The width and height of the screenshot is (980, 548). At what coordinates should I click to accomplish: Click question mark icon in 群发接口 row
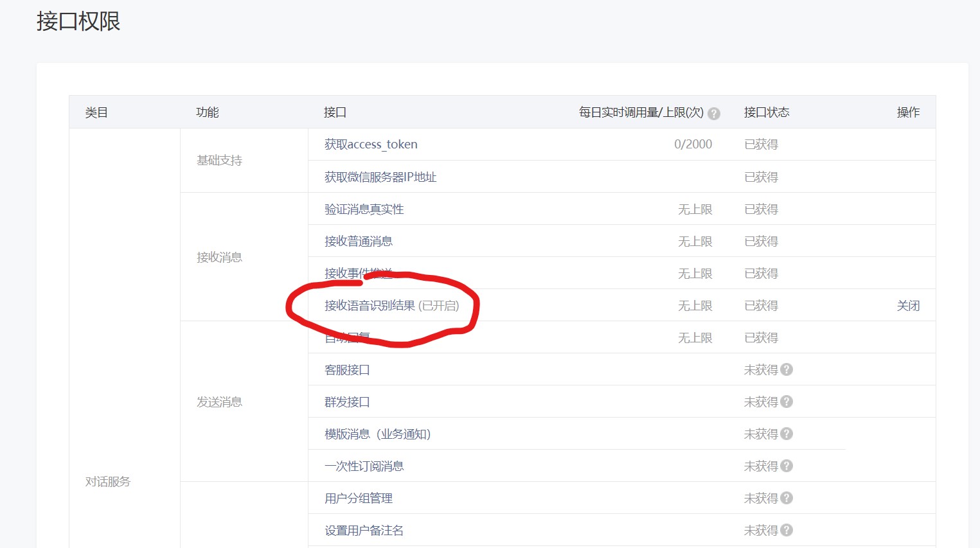[x=787, y=402]
